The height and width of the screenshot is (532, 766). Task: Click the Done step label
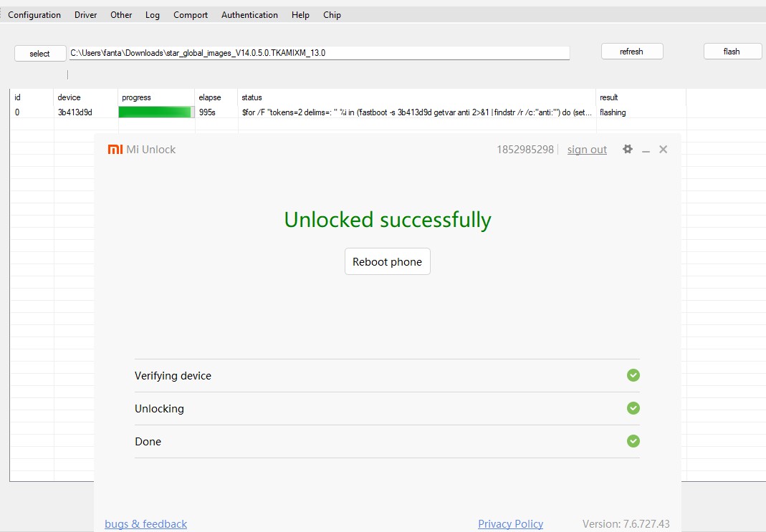(x=148, y=441)
